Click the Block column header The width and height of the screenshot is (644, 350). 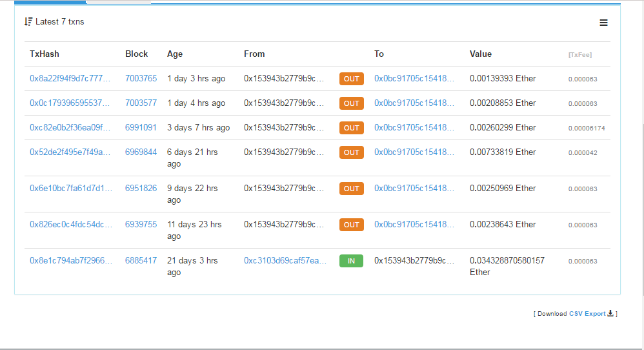click(136, 54)
